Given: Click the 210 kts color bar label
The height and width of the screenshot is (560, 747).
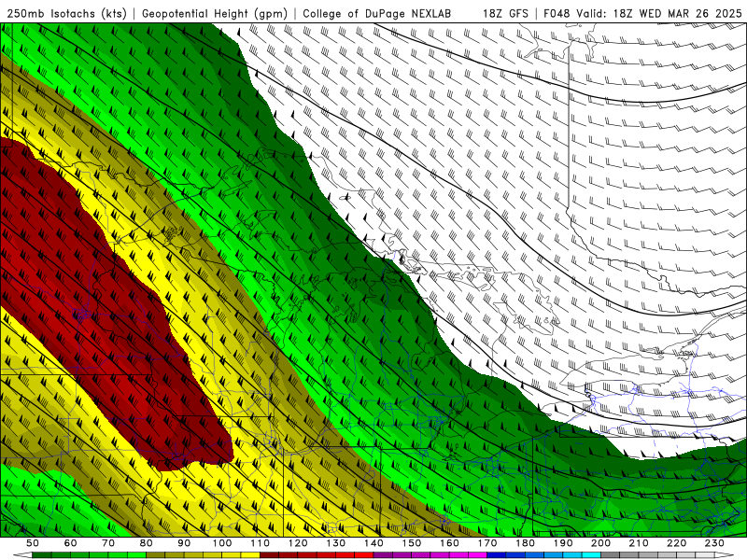Looking at the screenshot, I should [640, 543].
